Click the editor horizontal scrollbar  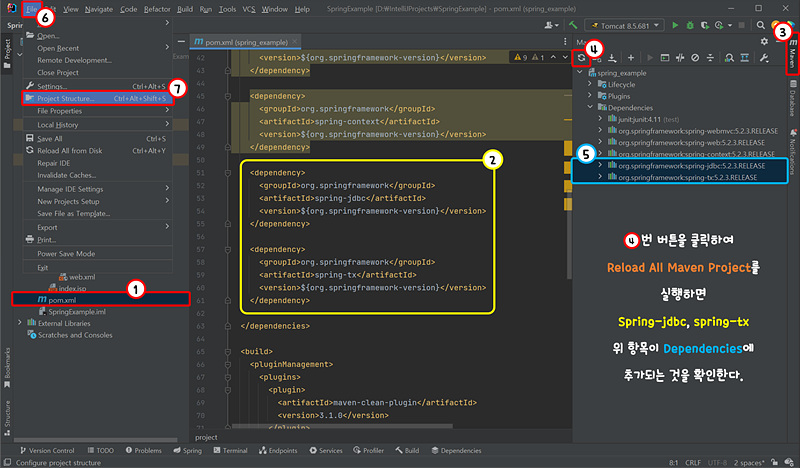[342, 426]
